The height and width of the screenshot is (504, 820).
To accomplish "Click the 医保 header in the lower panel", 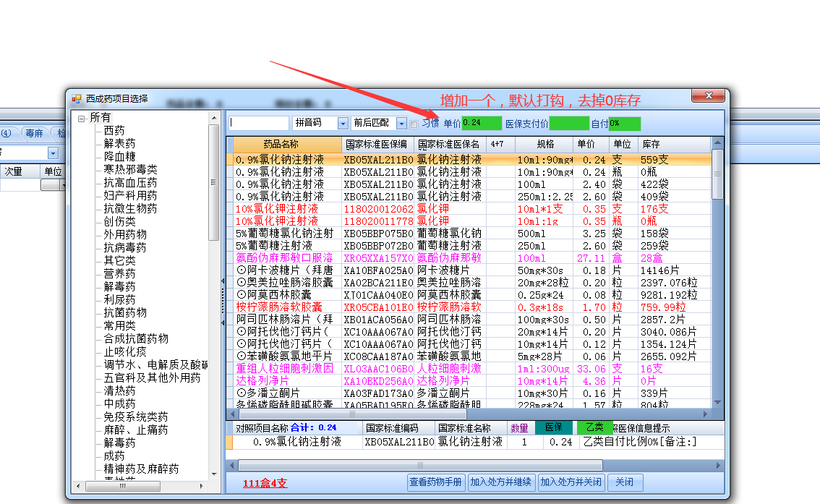I will point(554,427).
